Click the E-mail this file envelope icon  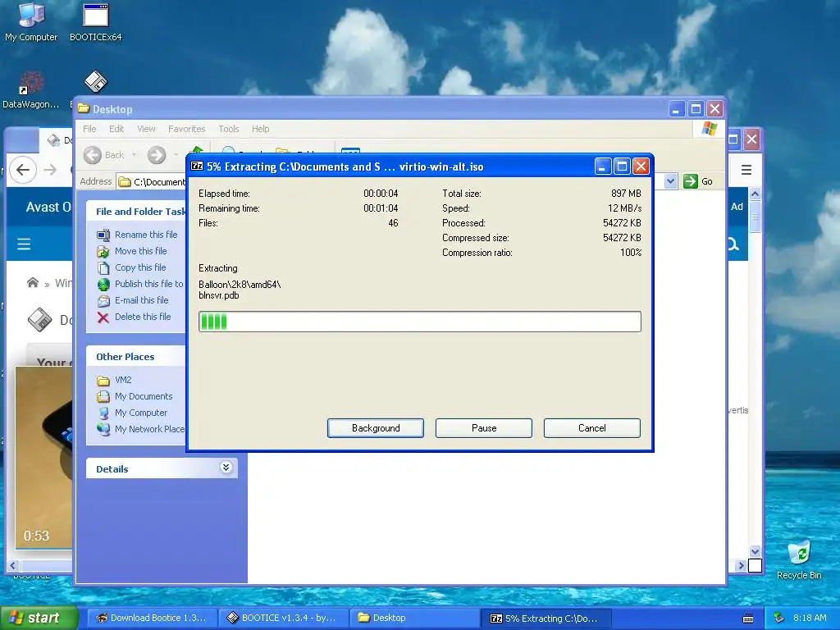(103, 300)
